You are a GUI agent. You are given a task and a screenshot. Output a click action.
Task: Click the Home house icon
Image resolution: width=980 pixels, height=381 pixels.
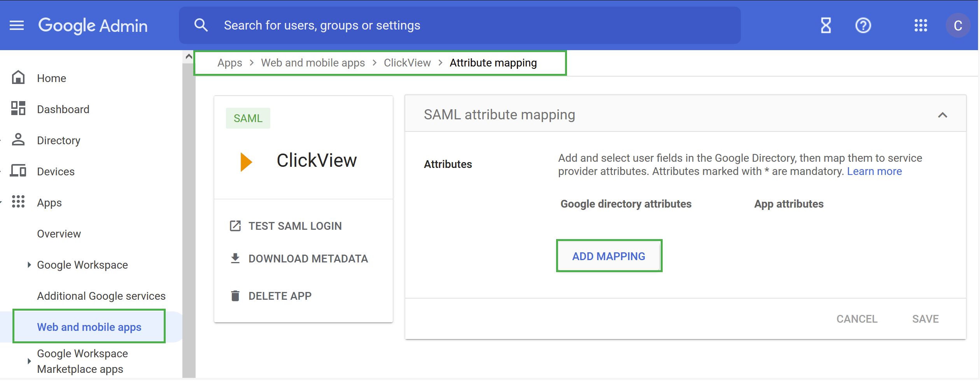click(x=18, y=77)
